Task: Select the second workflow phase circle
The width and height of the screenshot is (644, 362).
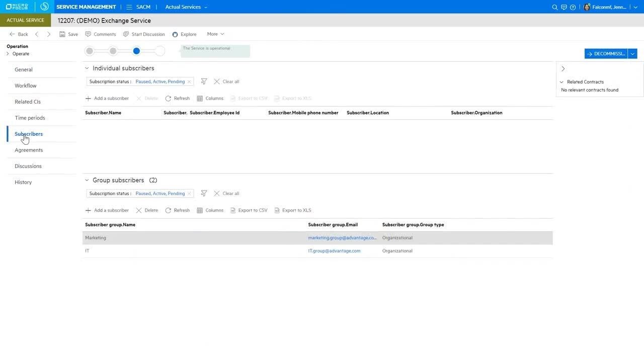Action: (113, 51)
